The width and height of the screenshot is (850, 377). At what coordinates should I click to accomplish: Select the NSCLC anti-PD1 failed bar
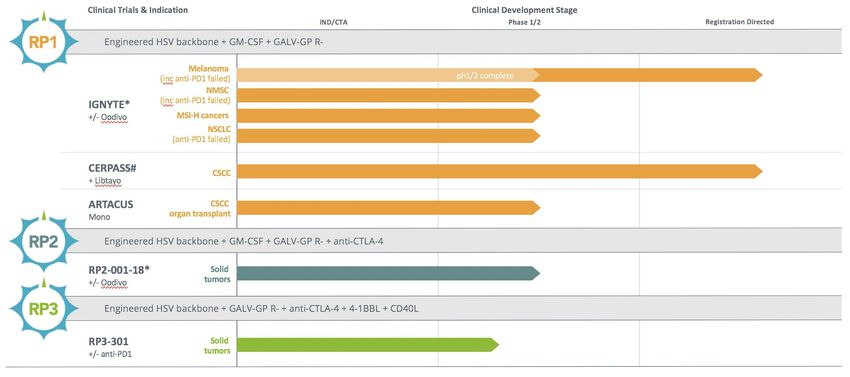point(389,136)
